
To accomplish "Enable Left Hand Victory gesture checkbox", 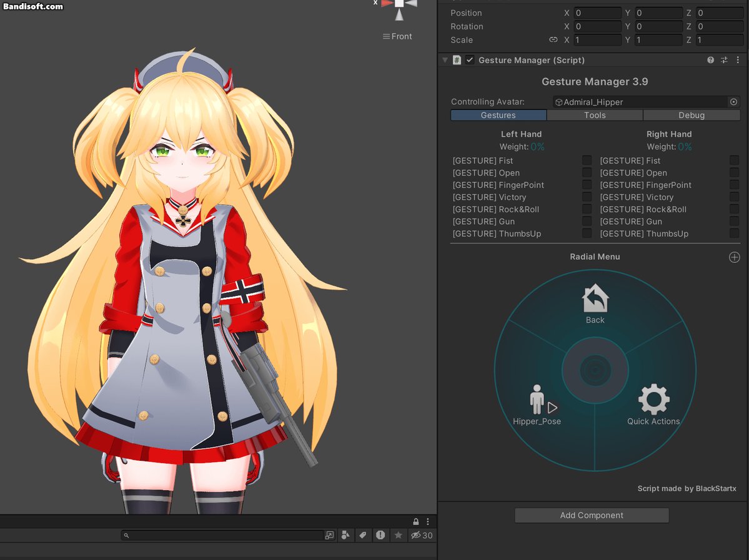I will pos(587,197).
